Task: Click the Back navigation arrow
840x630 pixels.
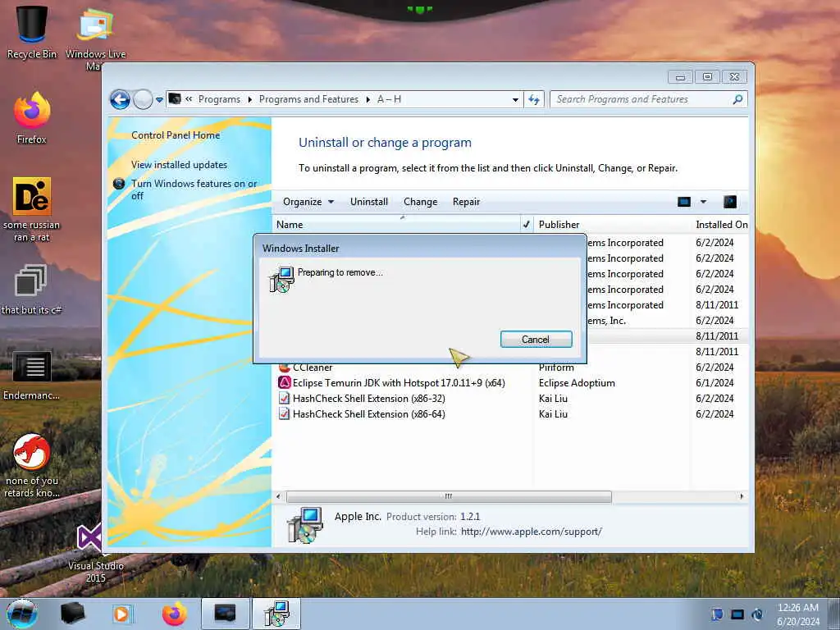Action: [120, 99]
